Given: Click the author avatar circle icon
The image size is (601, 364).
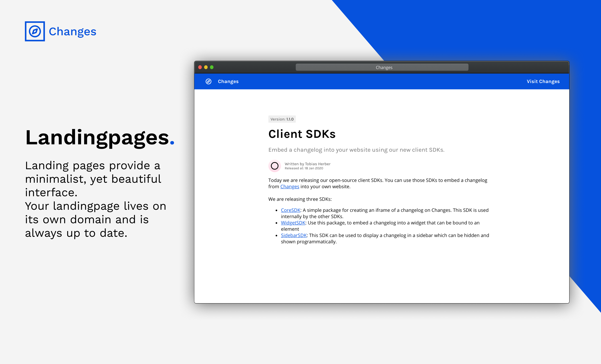Looking at the screenshot, I should [275, 166].
